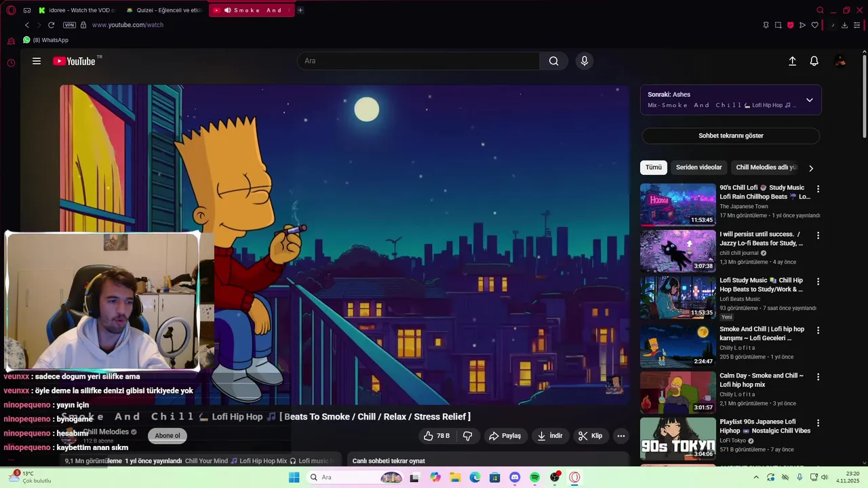The width and height of the screenshot is (868, 488).
Task: Open the 90s Tokyo playlist thumbnail
Action: (678, 439)
